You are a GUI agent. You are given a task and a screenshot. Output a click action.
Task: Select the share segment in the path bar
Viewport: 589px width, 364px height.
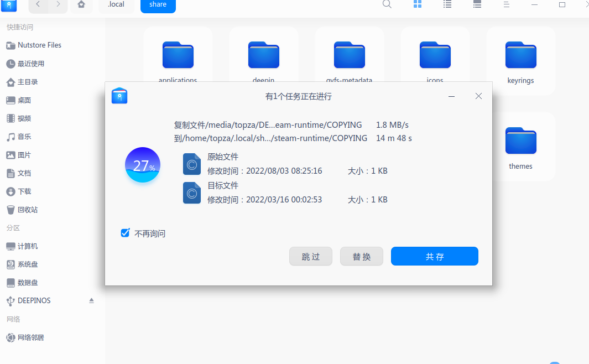point(158,4)
